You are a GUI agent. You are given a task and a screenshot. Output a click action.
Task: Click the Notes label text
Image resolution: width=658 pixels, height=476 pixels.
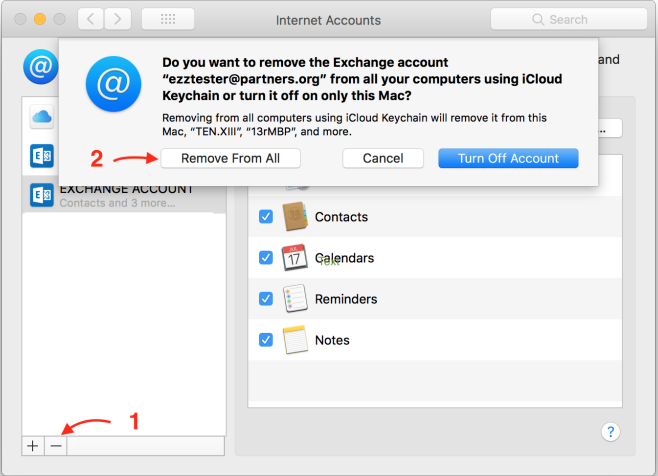pos(332,340)
